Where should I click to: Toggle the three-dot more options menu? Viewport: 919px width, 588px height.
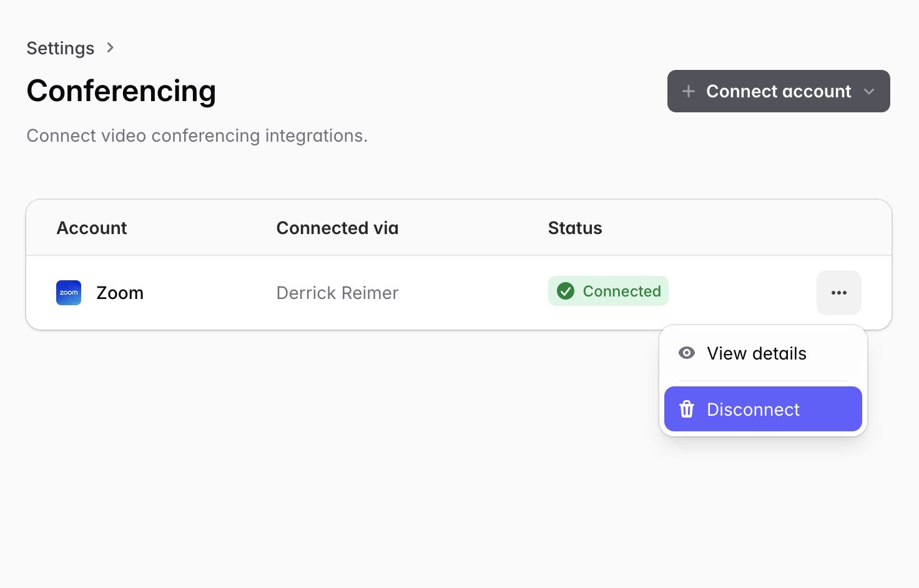[838, 293]
